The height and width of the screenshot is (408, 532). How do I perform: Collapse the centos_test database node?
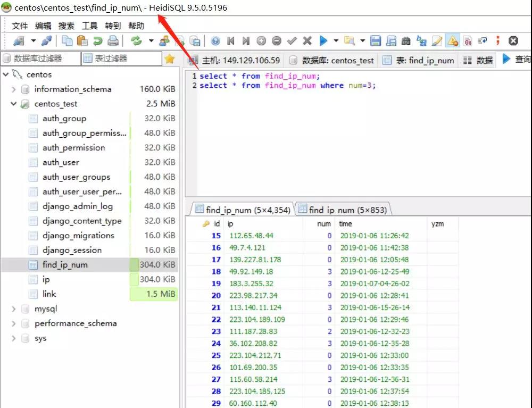coord(14,104)
